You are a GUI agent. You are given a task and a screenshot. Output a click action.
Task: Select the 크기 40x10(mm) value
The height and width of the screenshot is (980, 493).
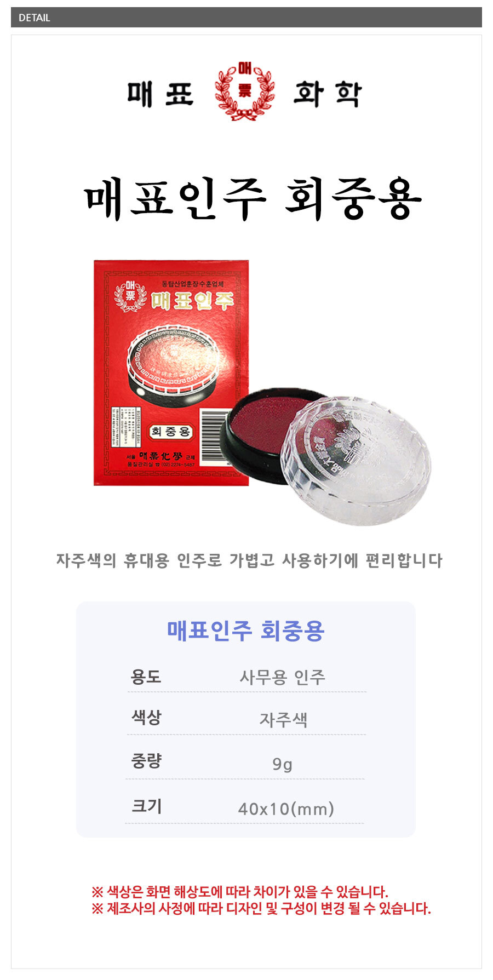tap(286, 809)
